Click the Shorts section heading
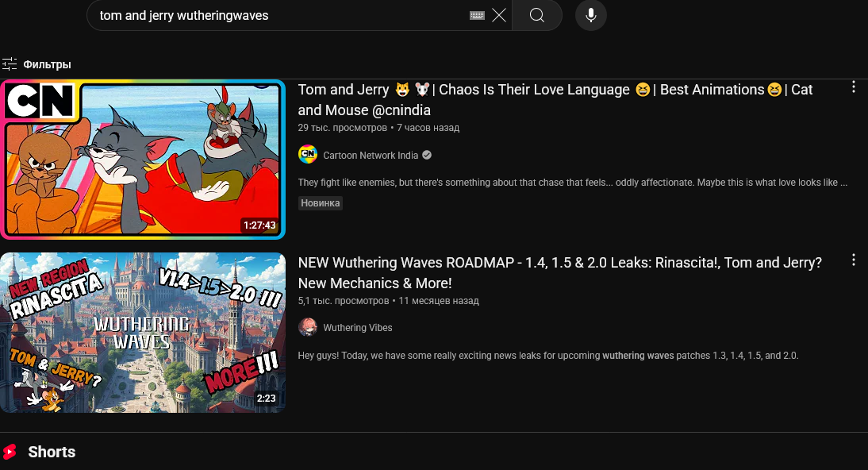The height and width of the screenshot is (470, 868). pyautogui.click(x=52, y=452)
